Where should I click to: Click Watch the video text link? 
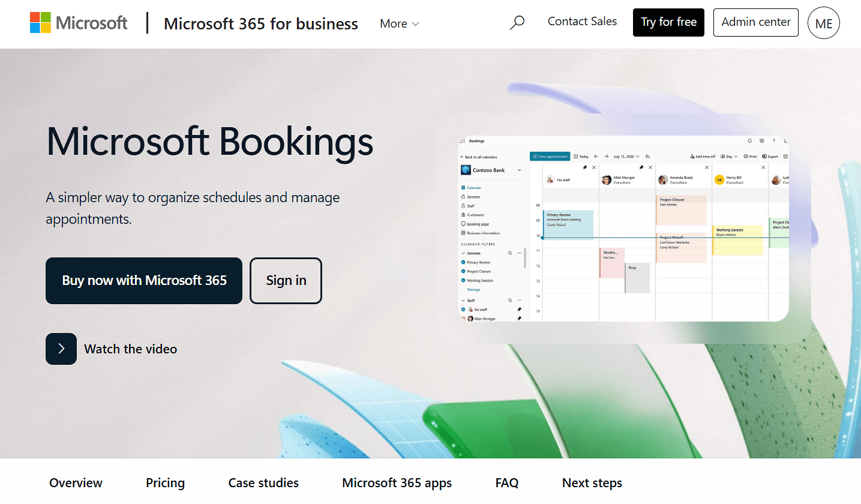(x=130, y=349)
